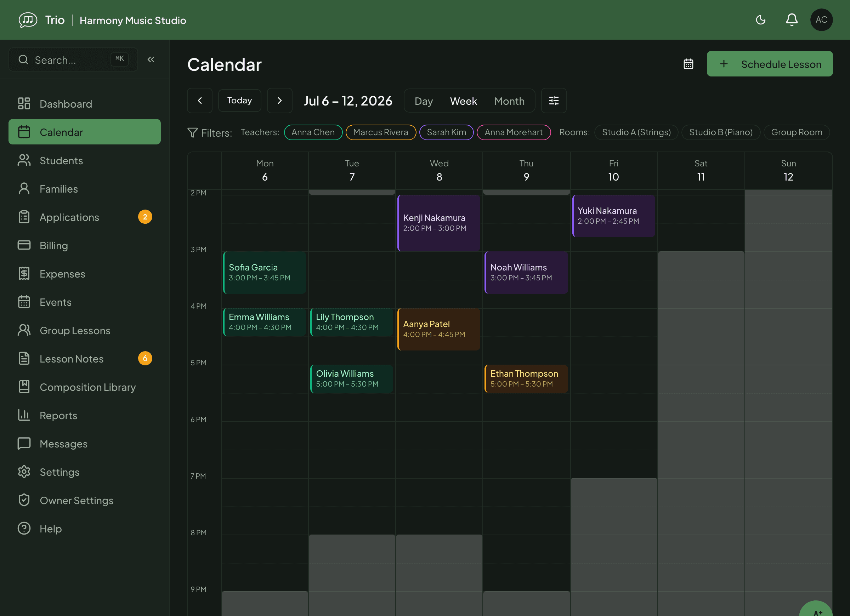Screen dimensions: 850x616
Task: Click the calendar icon beside Schedule Lesson
Action: pos(688,64)
